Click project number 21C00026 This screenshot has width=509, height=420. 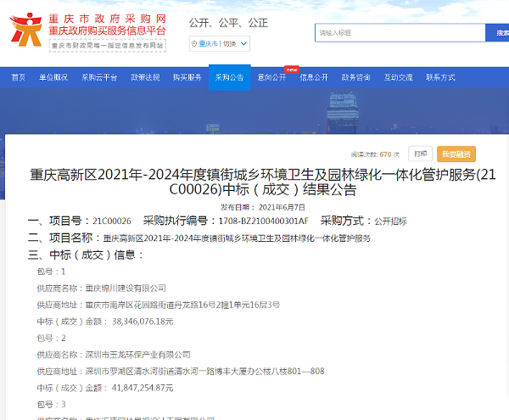point(112,221)
